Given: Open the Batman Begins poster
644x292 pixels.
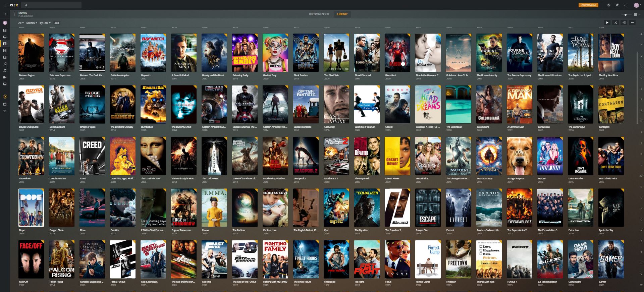Looking at the screenshot, I should pyautogui.click(x=31, y=53).
